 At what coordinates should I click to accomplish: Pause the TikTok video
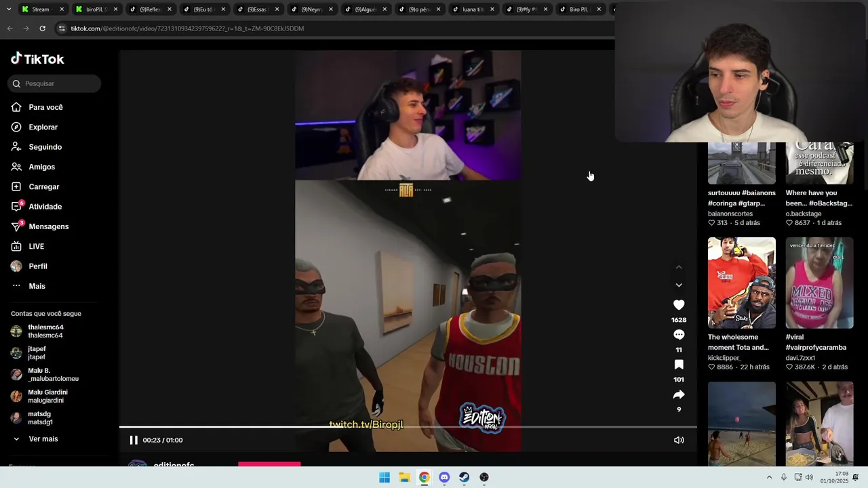[134, 440]
